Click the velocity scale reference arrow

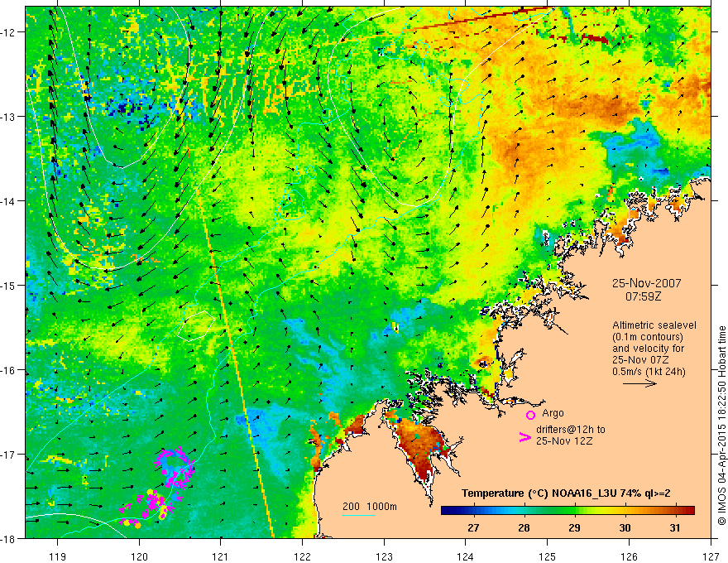point(639,383)
